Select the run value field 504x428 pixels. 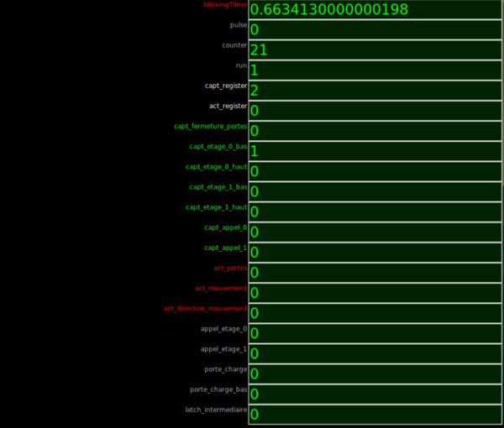coord(375,70)
